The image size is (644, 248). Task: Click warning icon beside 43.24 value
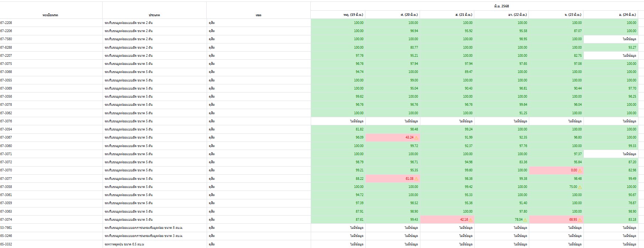(x=416, y=138)
